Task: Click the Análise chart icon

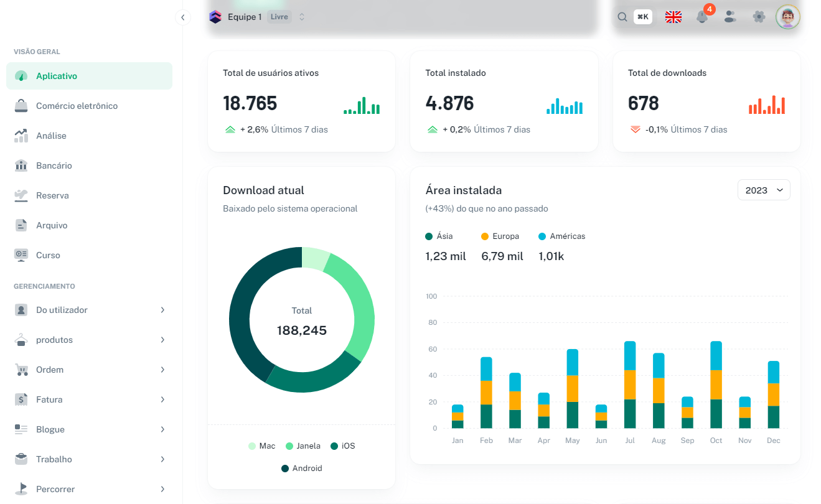Action: click(21, 136)
